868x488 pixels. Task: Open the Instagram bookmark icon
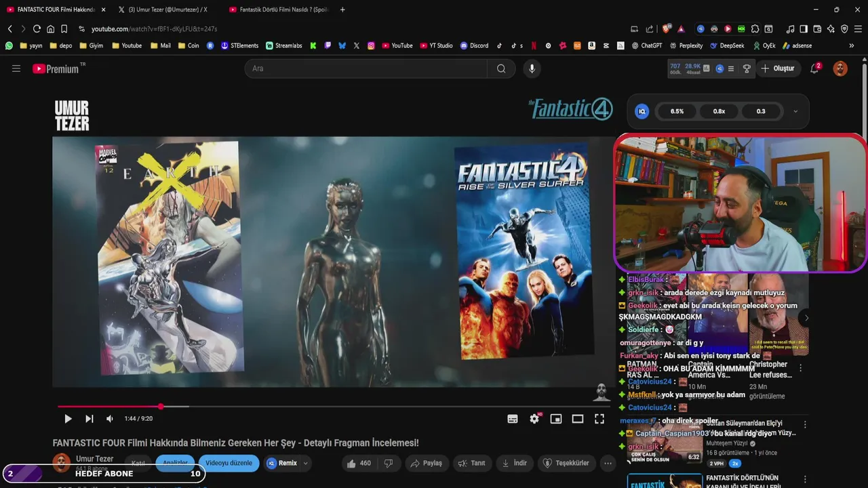371,45
